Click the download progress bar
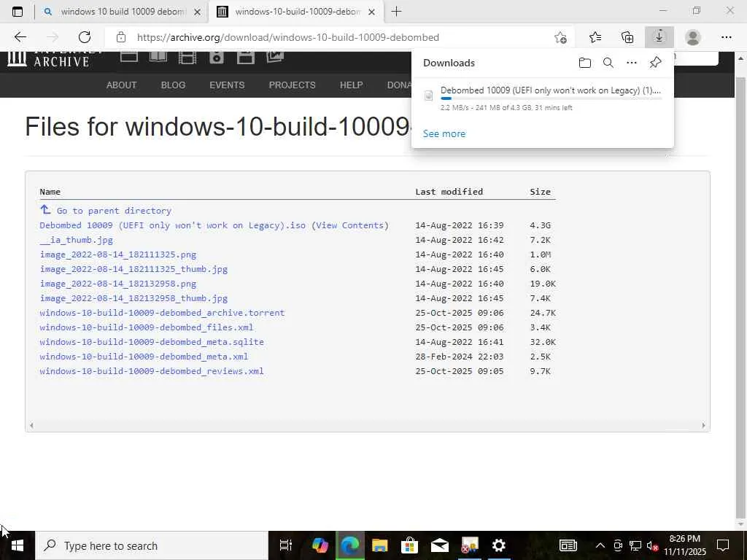This screenshot has width=747, height=560. pyautogui.click(x=551, y=98)
